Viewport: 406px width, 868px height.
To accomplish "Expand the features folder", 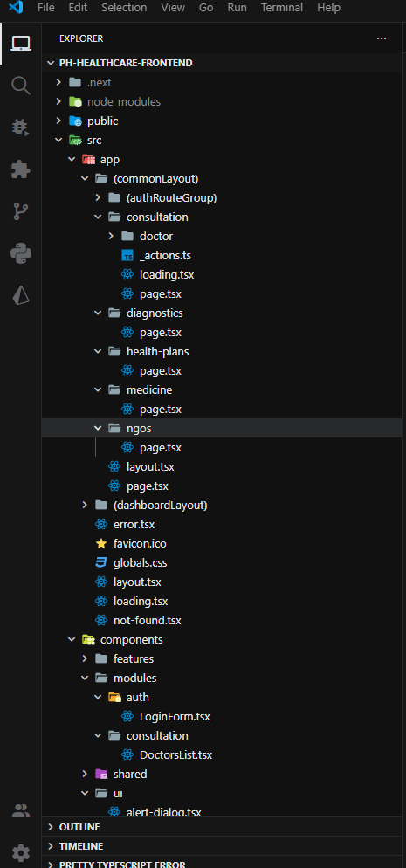I will pyautogui.click(x=85, y=658).
